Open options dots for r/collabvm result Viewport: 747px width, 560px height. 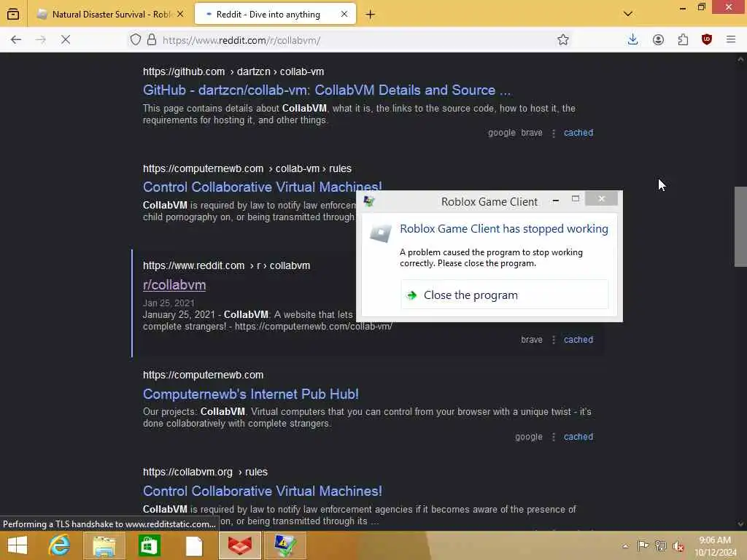pyautogui.click(x=553, y=340)
